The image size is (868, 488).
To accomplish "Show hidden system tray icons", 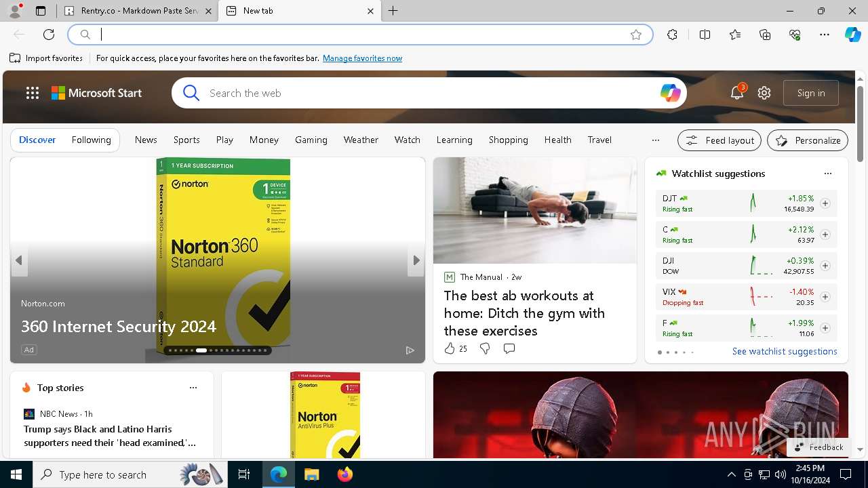I will pyautogui.click(x=731, y=474).
